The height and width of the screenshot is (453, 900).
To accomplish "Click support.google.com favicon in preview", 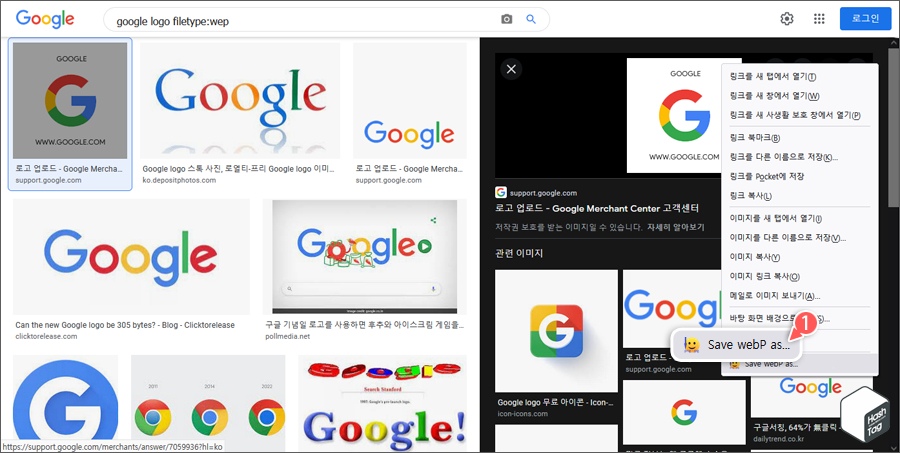I will click(x=501, y=192).
